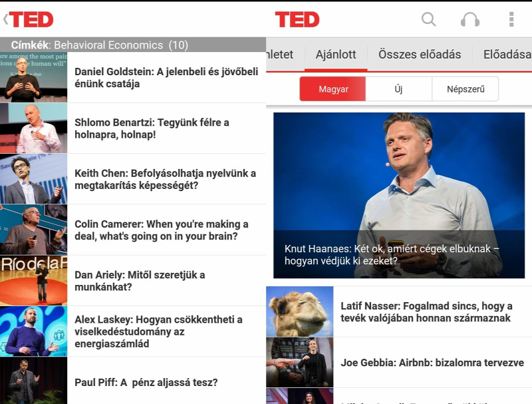The image size is (532, 404).
Task: Open the headphones audio icon
Action: click(470, 19)
